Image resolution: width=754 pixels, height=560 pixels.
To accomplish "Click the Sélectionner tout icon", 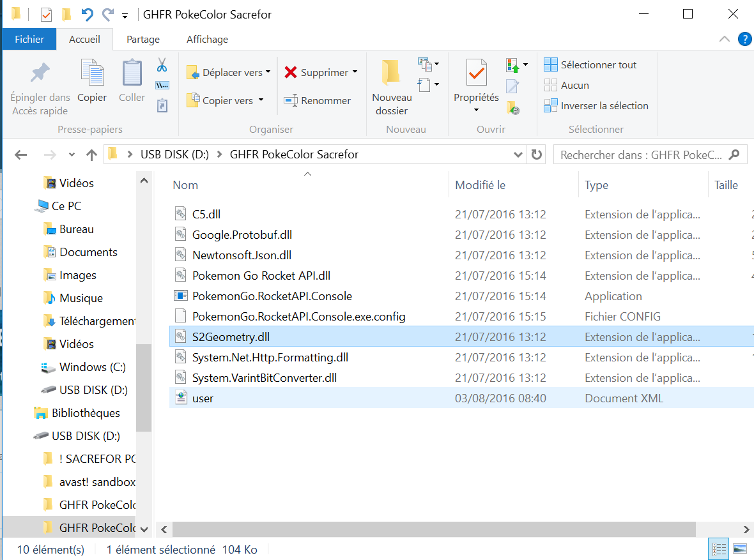I will click(551, 64).
